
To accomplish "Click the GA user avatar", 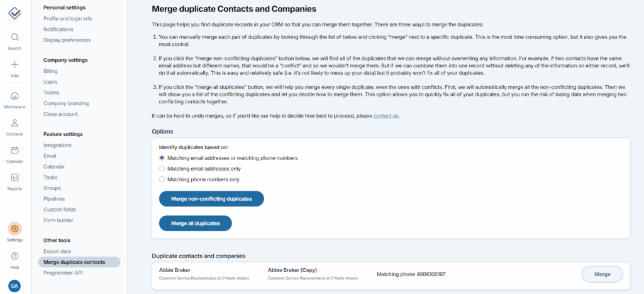I will pyautogui.click(x=14, y=285).
